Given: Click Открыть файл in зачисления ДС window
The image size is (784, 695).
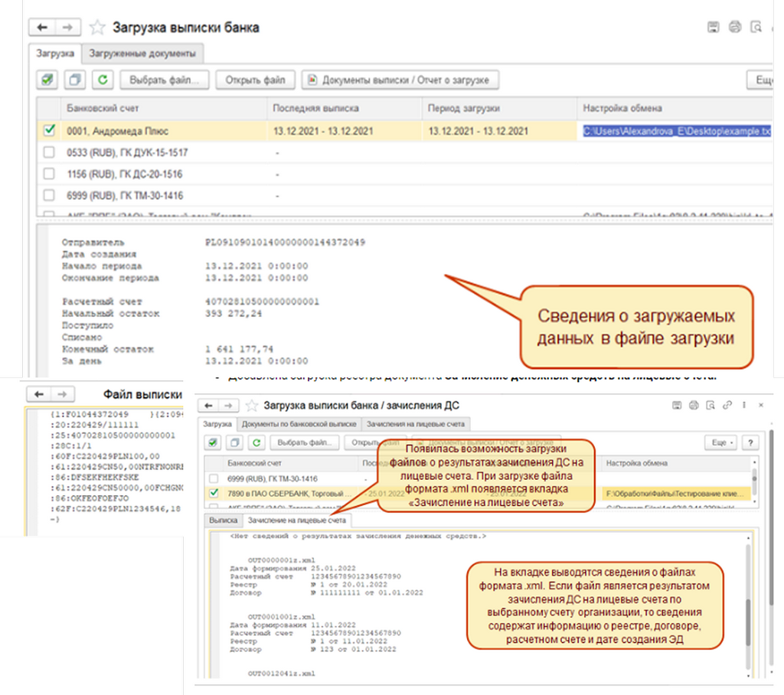Looking at the screenshot, I should point(375,442).
